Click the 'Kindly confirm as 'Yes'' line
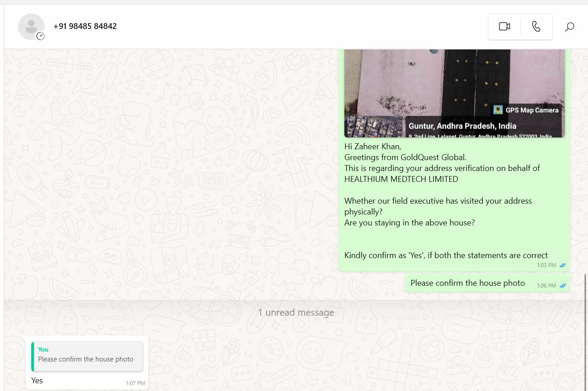The image size is (588, 391). tap(446, 255)
